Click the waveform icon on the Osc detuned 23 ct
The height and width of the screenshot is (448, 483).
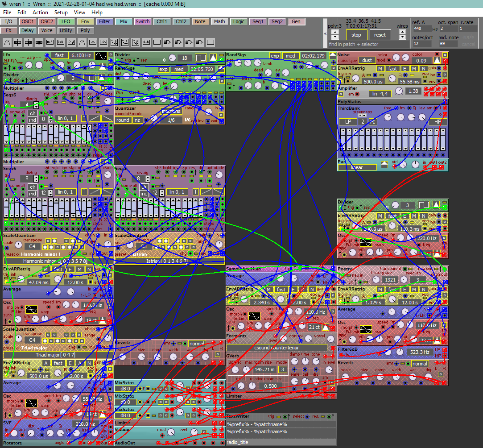pyautogui.click(x=366, y=330)
